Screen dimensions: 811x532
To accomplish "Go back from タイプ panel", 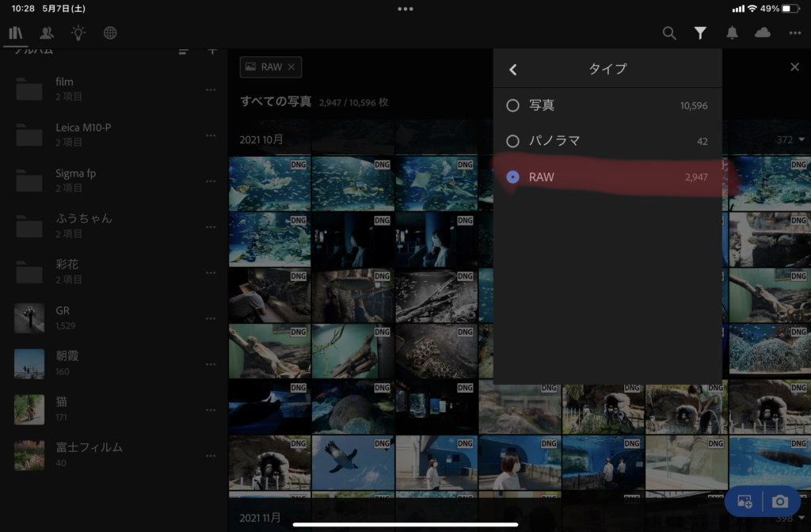I will (512, 70).
